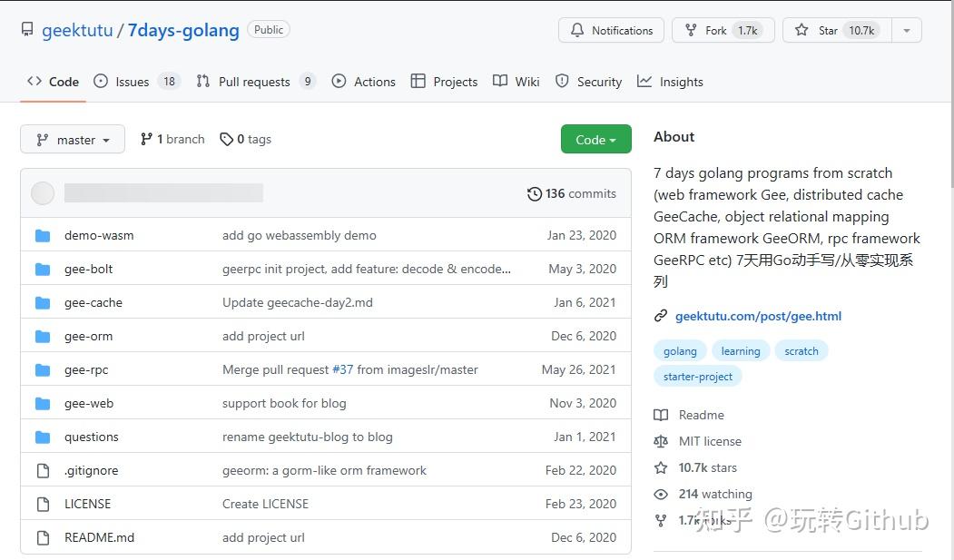Switch to the Issues tab
Image resolution: width=954 pixels, height=560 pixels.
pos(132,82)
